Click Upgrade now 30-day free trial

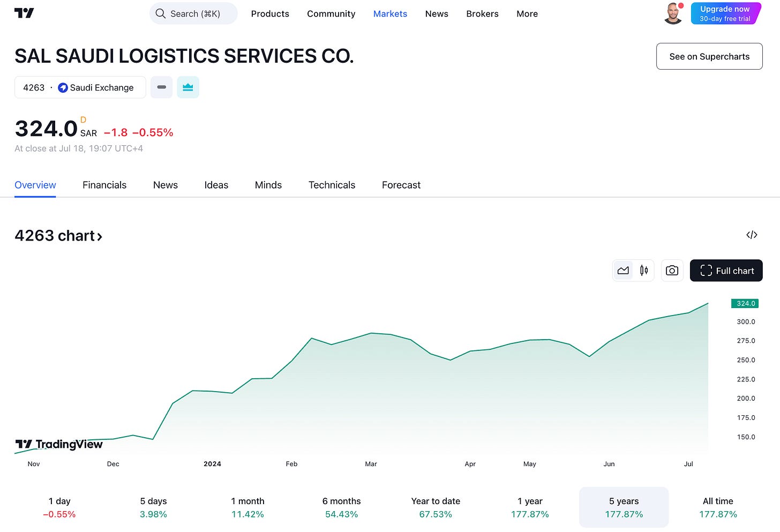[x=725, y=13]
